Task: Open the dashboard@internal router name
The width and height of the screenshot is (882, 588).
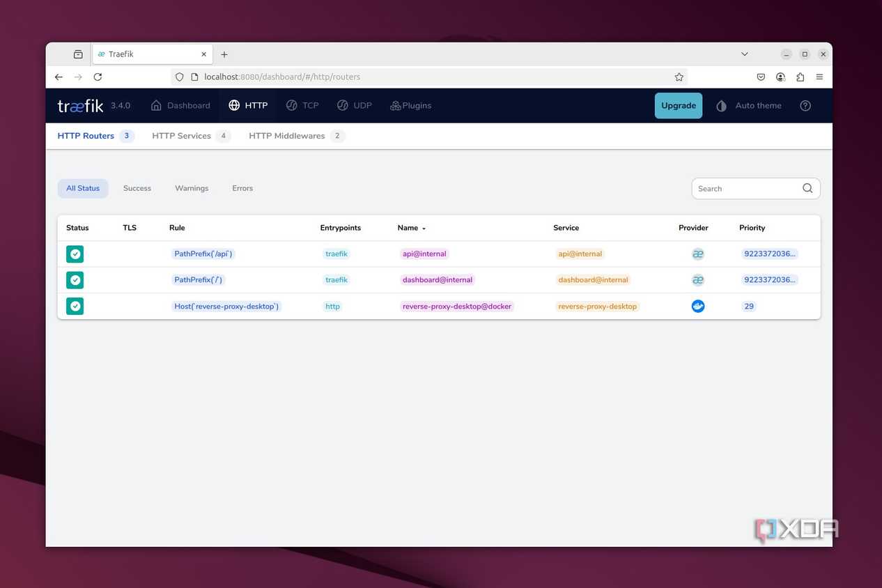Action: coord(438,280)
